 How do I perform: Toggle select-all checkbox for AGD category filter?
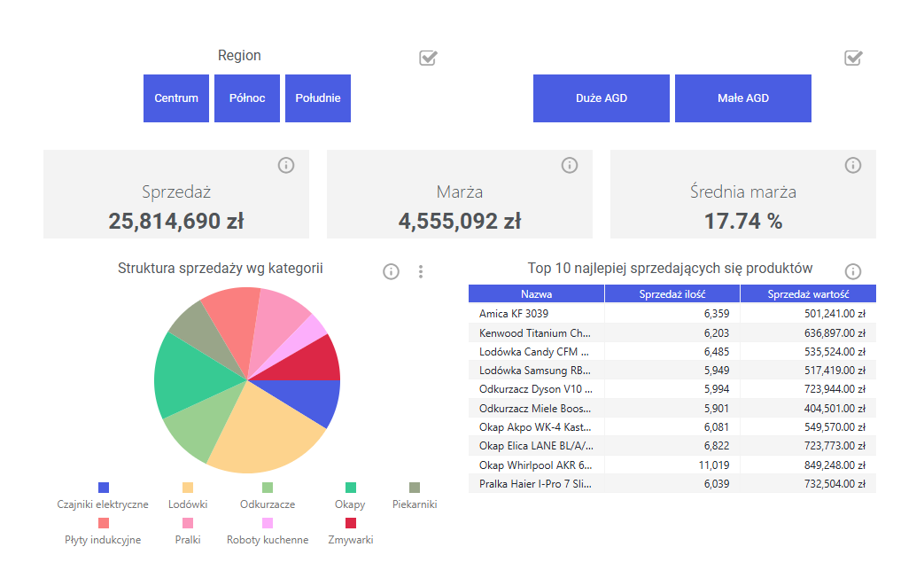click(853, 58)
